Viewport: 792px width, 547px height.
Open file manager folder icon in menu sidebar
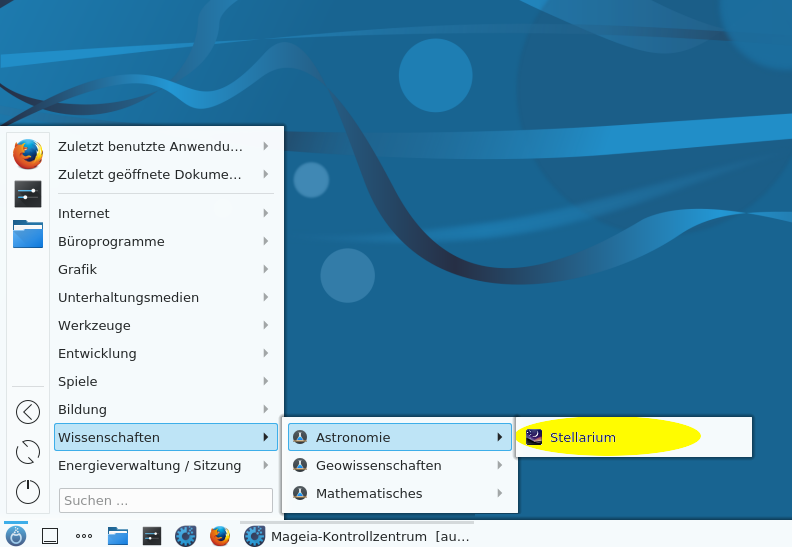tap(28, 234)
